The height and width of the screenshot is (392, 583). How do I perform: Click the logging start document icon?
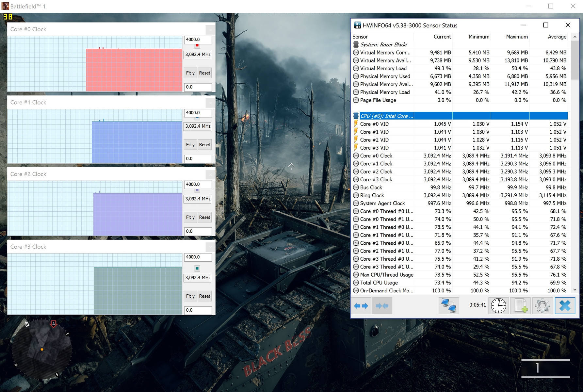click(521, 306)
